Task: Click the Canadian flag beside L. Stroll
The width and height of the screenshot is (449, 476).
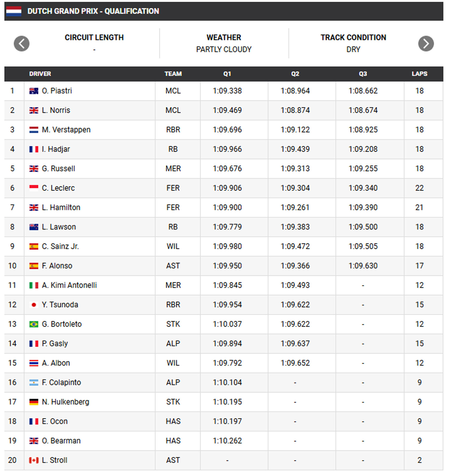Action: 34,460
